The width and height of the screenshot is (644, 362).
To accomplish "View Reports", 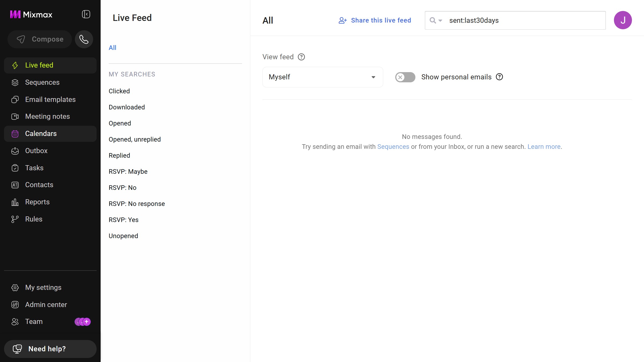I will 50,202.
